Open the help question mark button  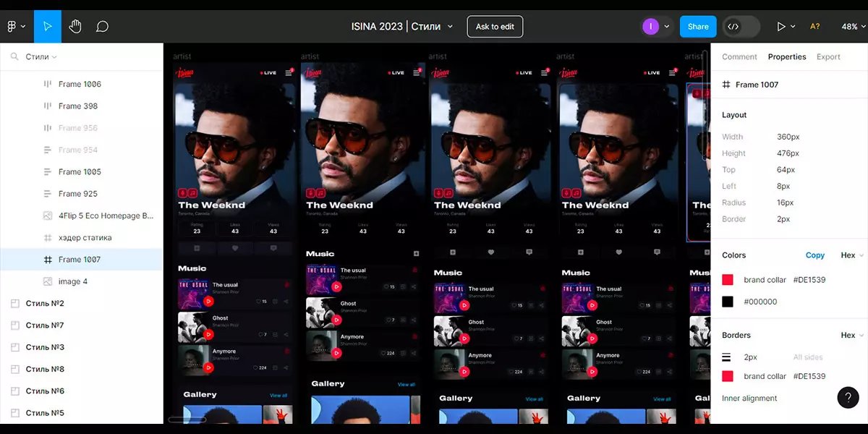[848, 398]
